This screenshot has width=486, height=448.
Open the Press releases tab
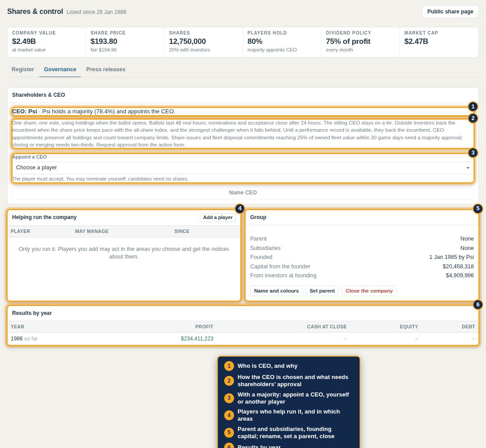tap(106, 69)
